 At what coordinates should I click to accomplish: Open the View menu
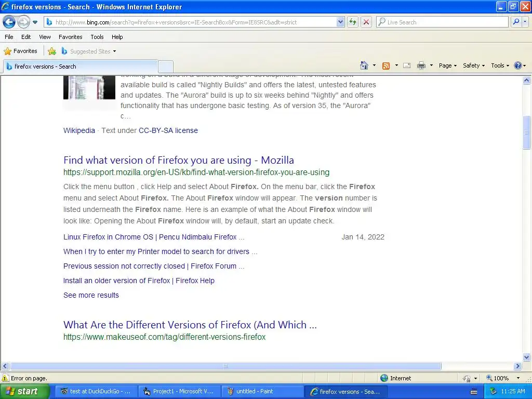pyautogui.click(x=45, y=37)
